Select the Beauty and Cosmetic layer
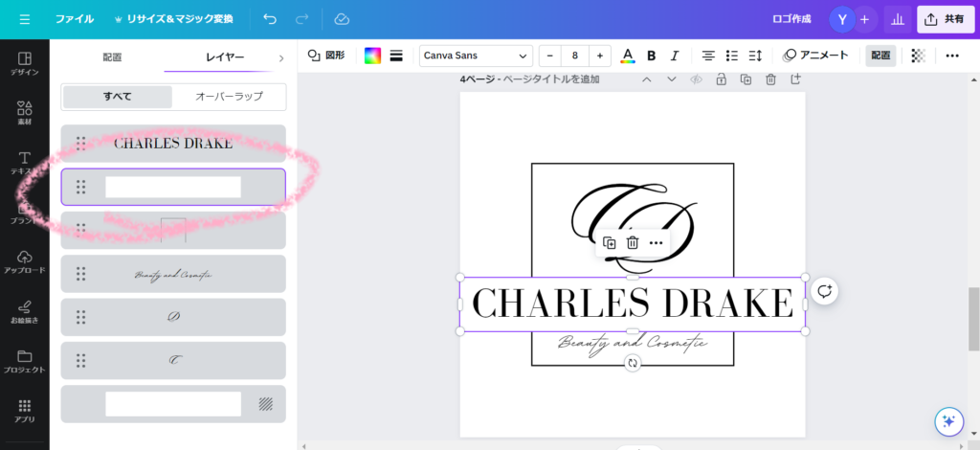Image resolution: width=980 pixels, height=450 pixels. click(x=173, y=274)
